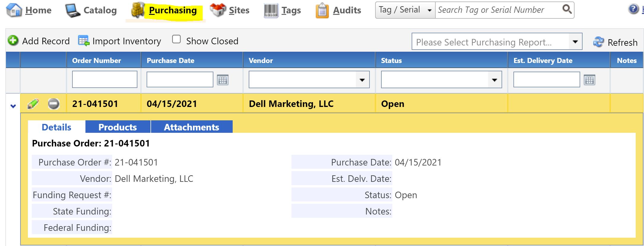Open the blue help question icon

pos(633,9)
